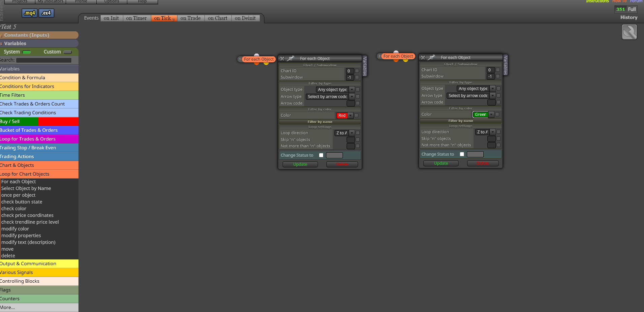Pin the right For each Object panel

(431, 58)
